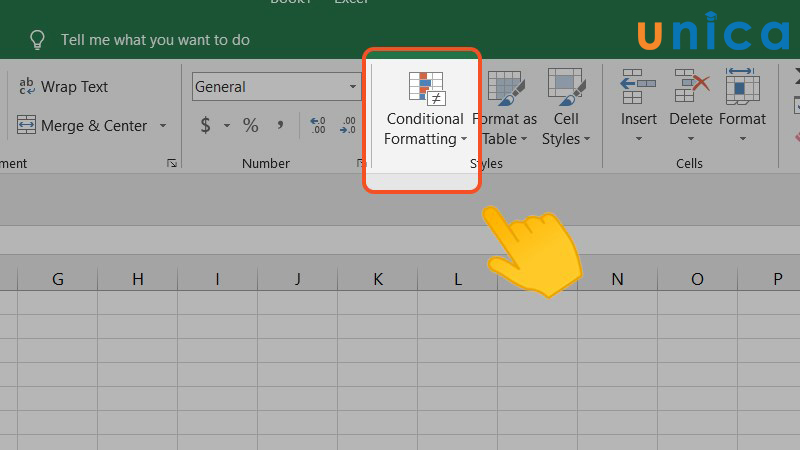Click Decrease Decimal icon
This screenshot has height=450, width=800.
coord(347,126)
